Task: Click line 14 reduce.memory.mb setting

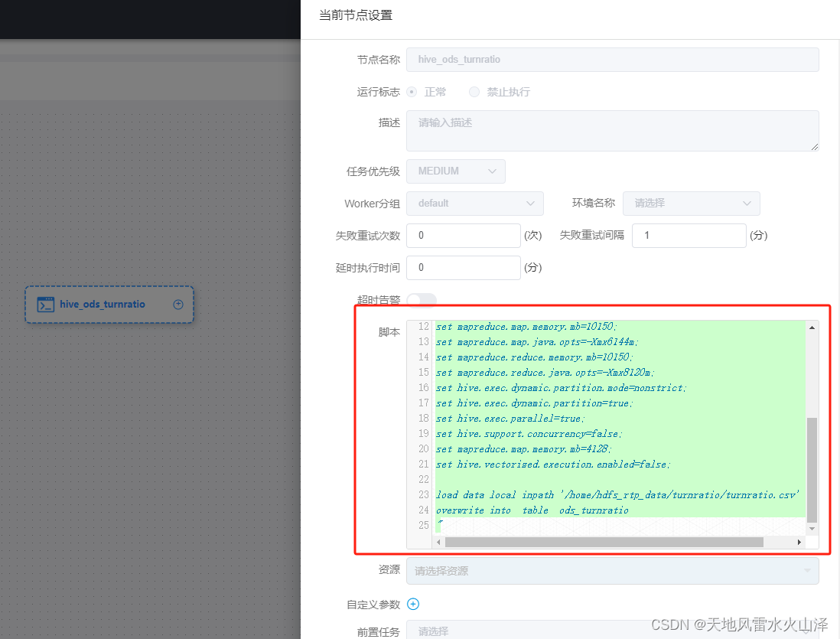Action: (x=534, y=357)
